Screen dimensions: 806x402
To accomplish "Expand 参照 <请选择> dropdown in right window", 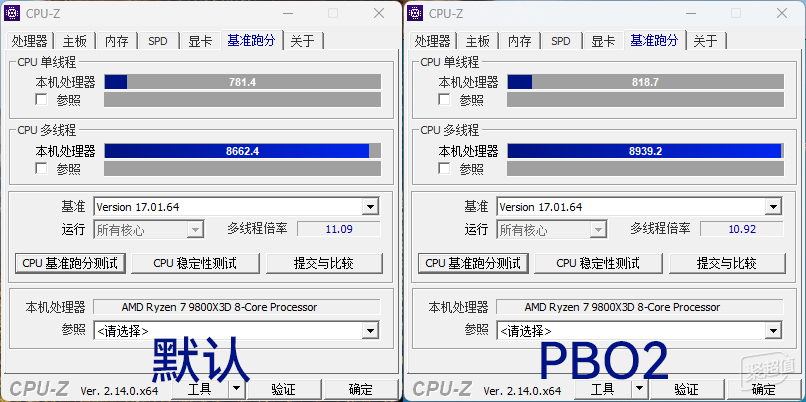I will tap(773, 331).
